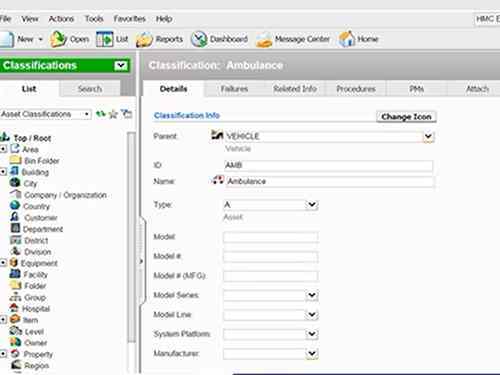Open the Message Center

(x=293, y=39)
